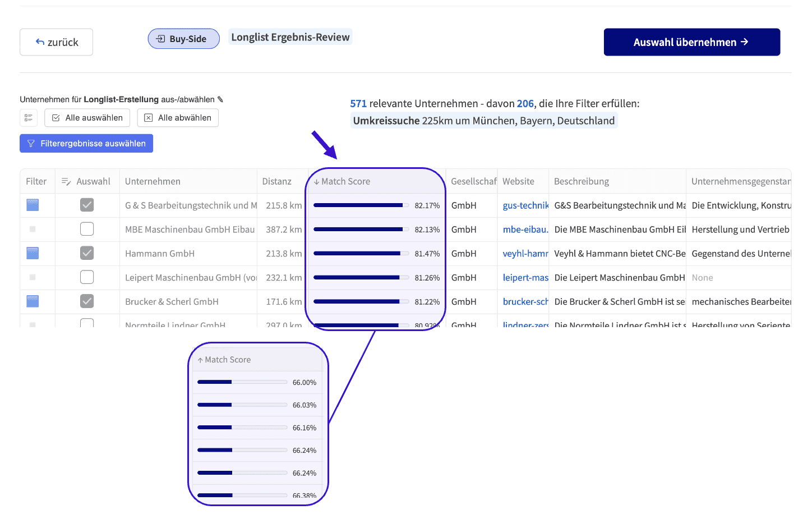Image resolution: width=812 pixels, height=523 pixels.
Task: Uncheck Brucker & Scherl GmbH checkbox
Action: (x=87, y=301)
